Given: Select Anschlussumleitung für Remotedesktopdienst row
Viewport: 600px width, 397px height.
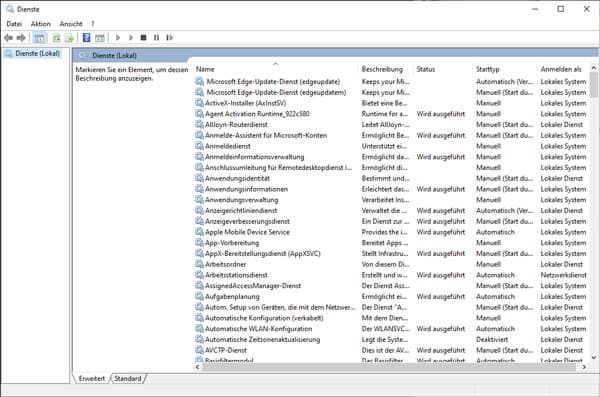Looking at the screenshot, I should (x=391, y=167).
